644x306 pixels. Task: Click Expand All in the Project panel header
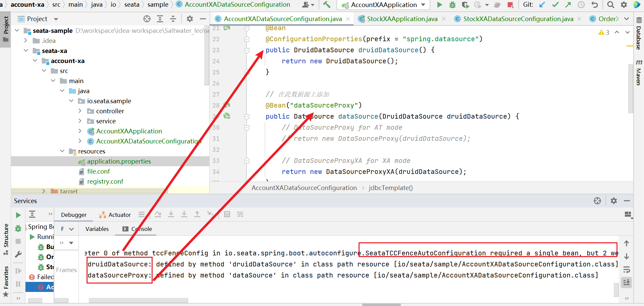pos(160,19)
